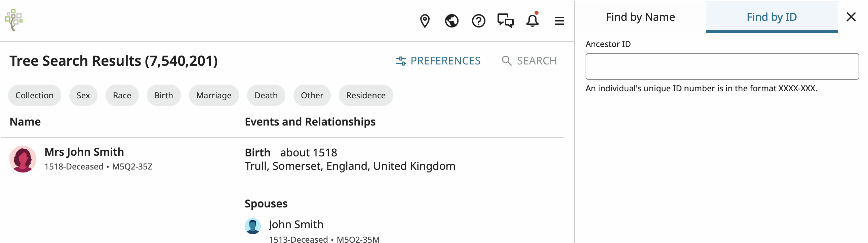The image size is (868, 243).
Task: Expand the Birth filter chip
Action: 163,96
